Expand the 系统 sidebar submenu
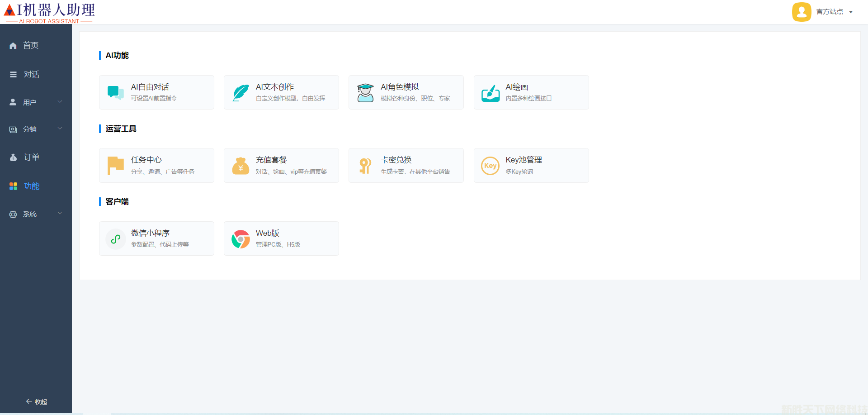The image size is (868, 415). pyautogui.click(x=36, y=214)
